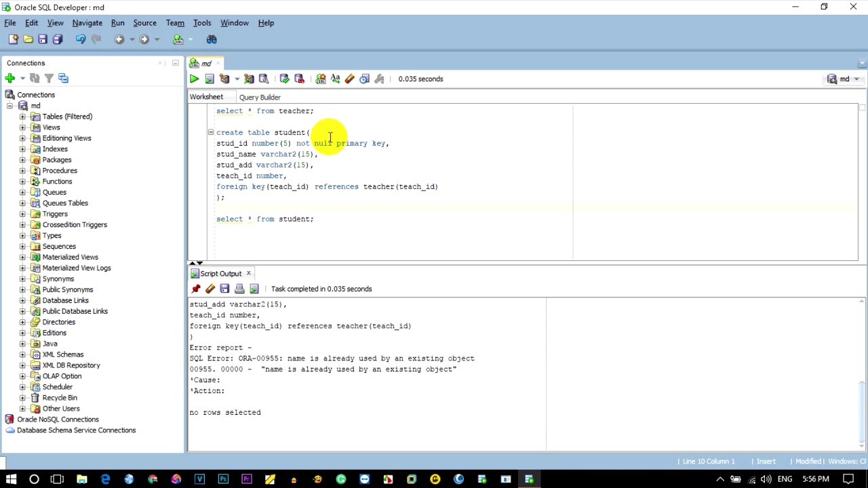Click the Schema Browser icon in Connections panel
The image size is (868, 488).
coord(63,79)
